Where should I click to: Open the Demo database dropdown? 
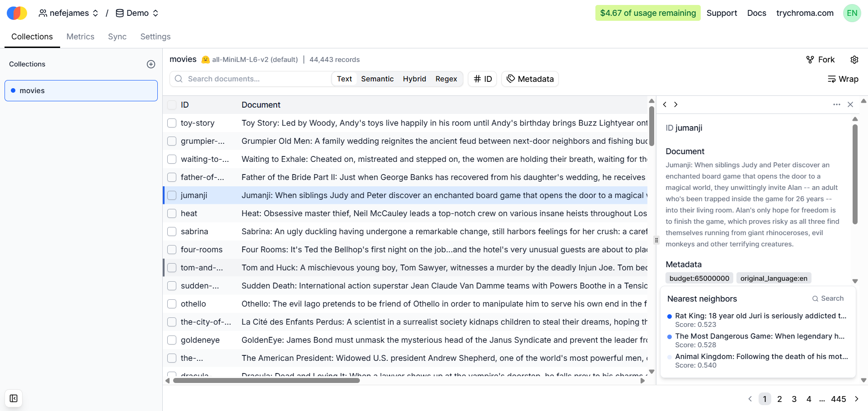tap(137, 13)
